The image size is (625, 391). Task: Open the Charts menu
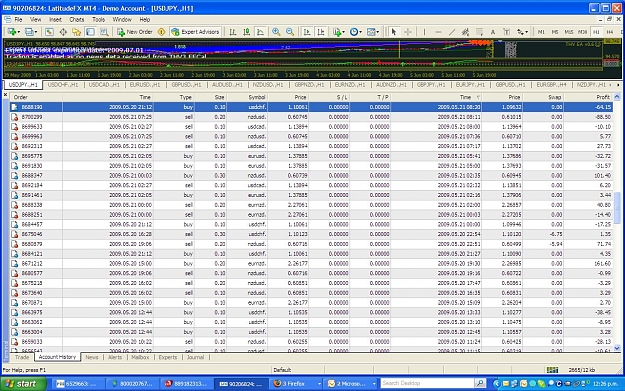pyautogui.click(x=77, y=20)
